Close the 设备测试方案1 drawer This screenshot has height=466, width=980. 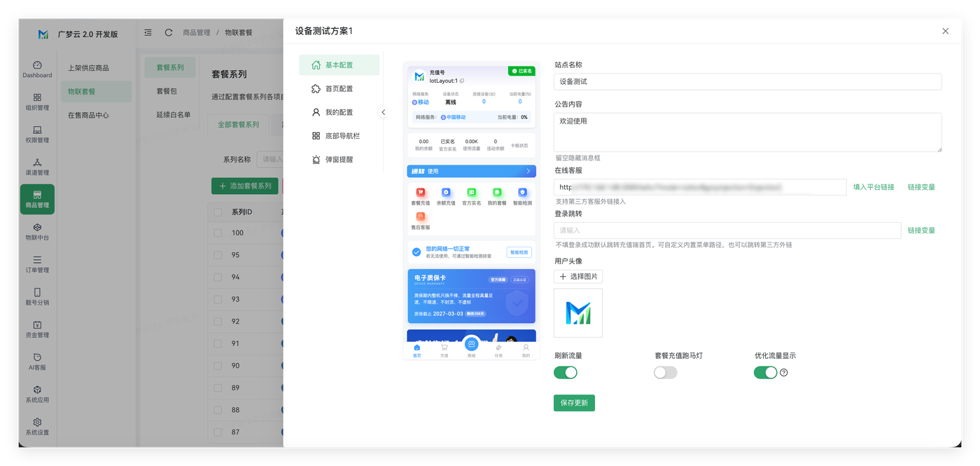[x=946, y=31]
